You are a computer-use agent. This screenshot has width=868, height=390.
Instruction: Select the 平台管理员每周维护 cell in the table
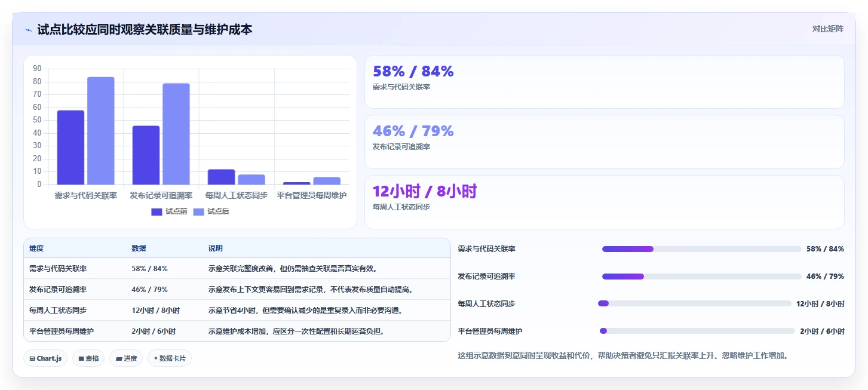(x=62, y=331)
